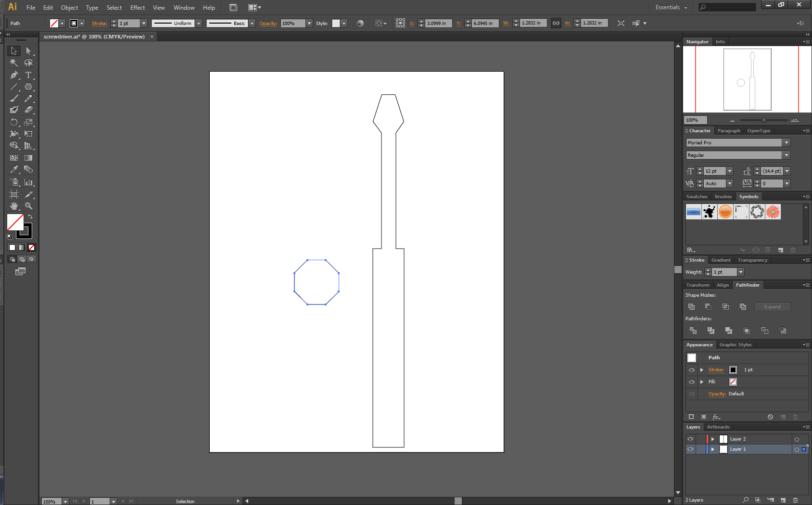
Task: Choose the Magic Wand tool
Action: (x=14, y=63)
